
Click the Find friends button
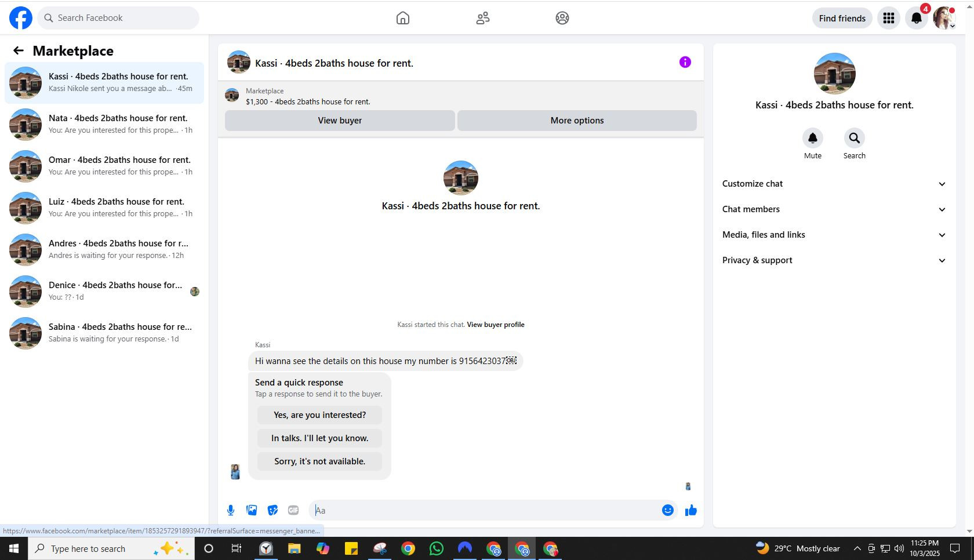[842, 18]
